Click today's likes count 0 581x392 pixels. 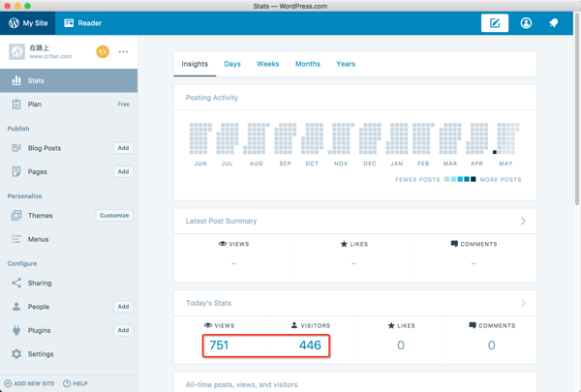(x=401, y=345)
